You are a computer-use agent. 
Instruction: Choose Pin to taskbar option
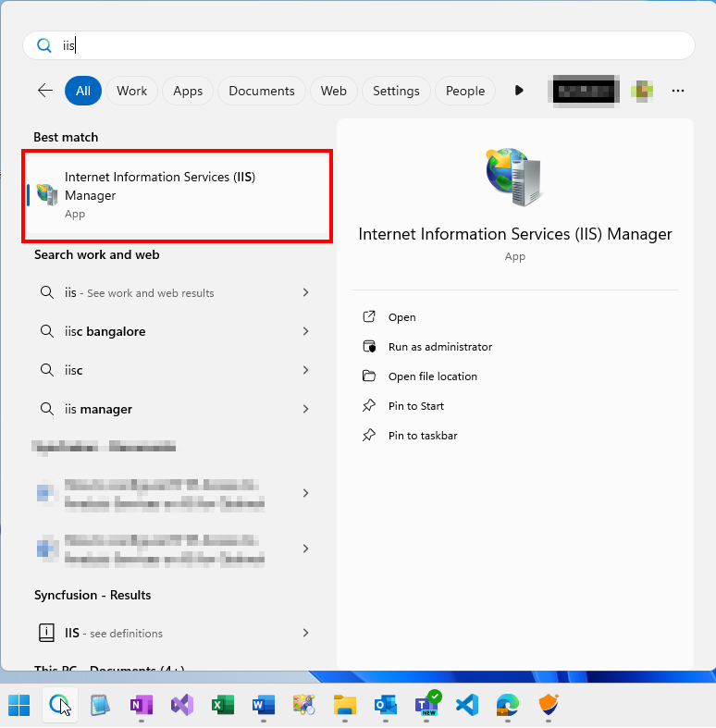[422, 436]
